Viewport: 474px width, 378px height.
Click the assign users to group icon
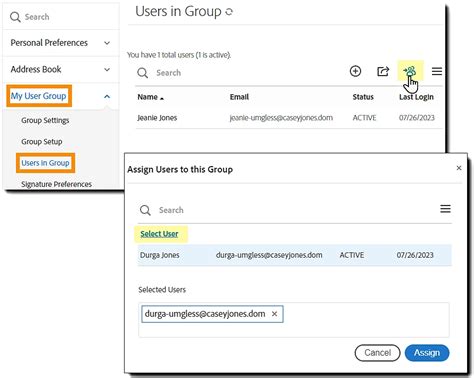410,71
